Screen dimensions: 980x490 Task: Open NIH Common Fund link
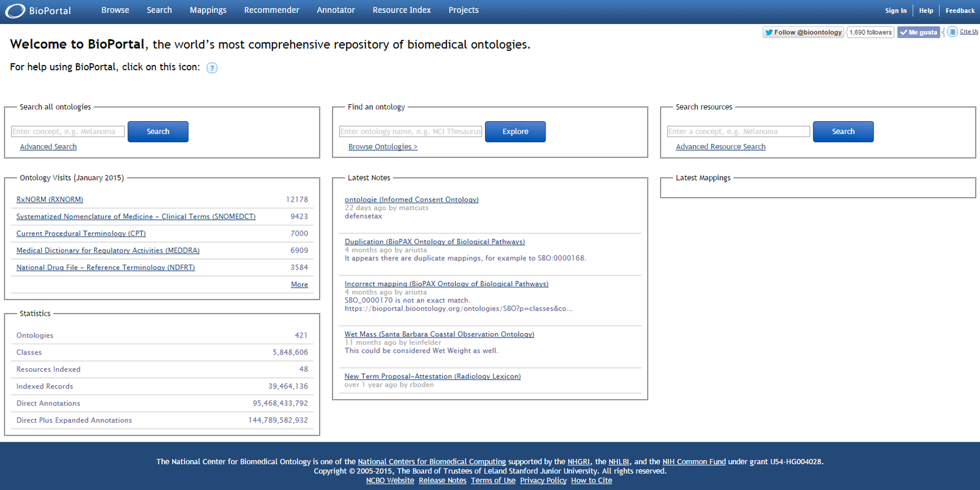pos(694,462)
